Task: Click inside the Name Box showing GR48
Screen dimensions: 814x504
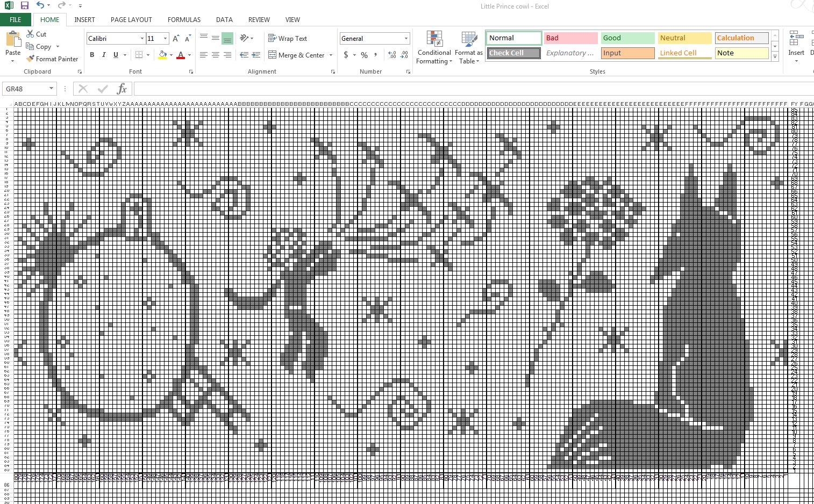Action: click(x=25, y=88)
